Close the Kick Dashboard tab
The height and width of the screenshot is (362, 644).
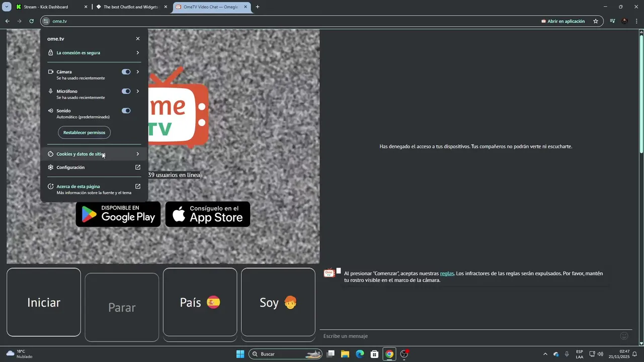click(x=86, y=7)
